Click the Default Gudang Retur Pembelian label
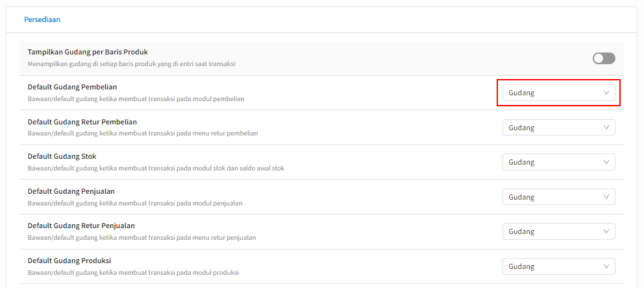The height and width of the screenshot is (291, 644). click(x=82, y=122)
